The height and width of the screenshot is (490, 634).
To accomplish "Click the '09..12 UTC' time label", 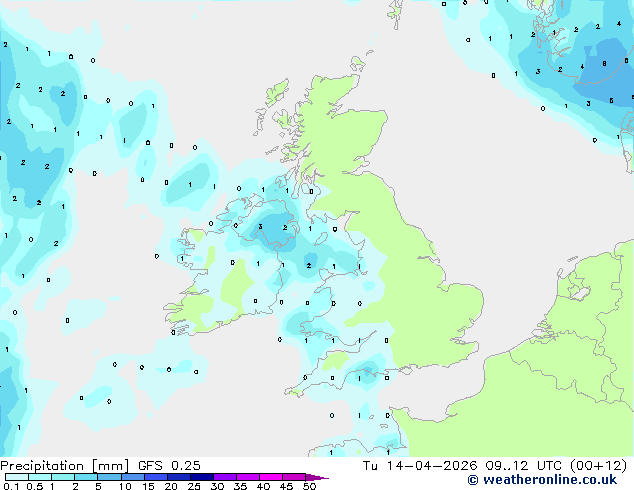I will 524,466.
